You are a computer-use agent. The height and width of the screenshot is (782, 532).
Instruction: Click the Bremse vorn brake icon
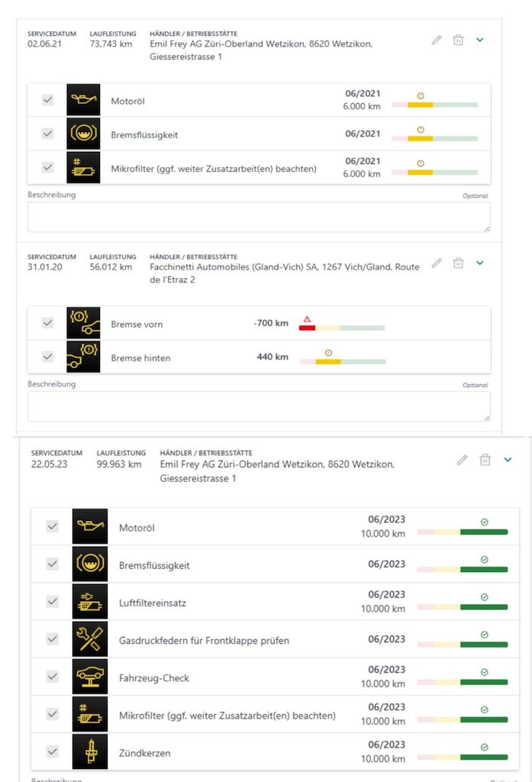[x=83, y=323]
